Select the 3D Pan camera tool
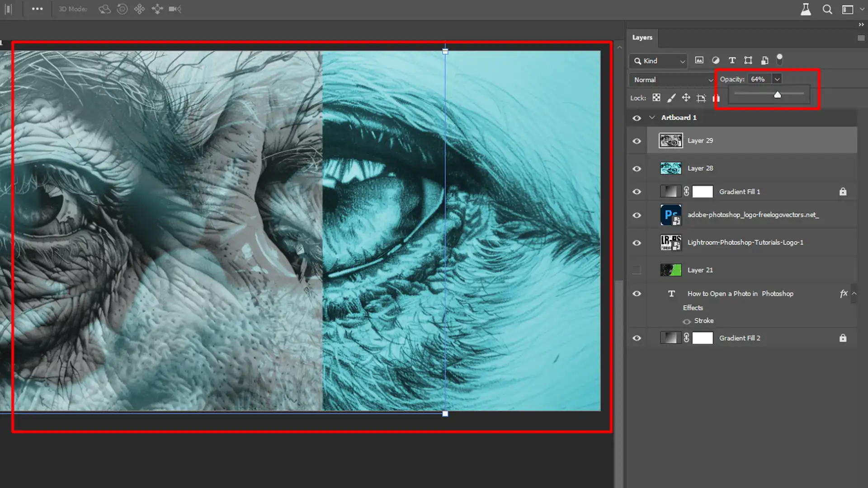The height and width of the screenshot is (488, 868). pyautogui.click(x=139, y=9)
